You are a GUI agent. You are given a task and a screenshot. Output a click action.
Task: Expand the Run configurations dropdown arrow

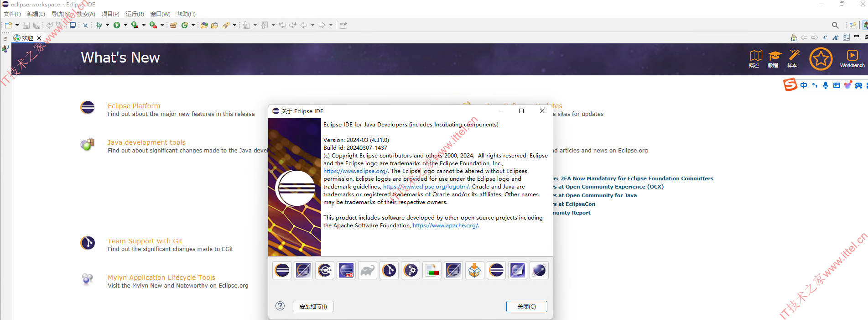pyautogui.click(x=125, y=25)
